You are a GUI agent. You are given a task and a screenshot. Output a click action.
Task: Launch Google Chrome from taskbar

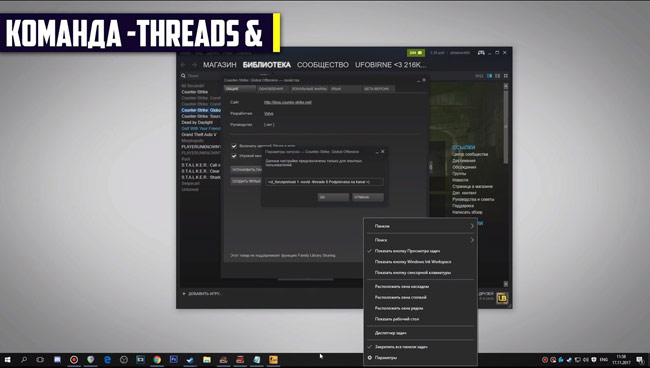[x=157, y=360]
